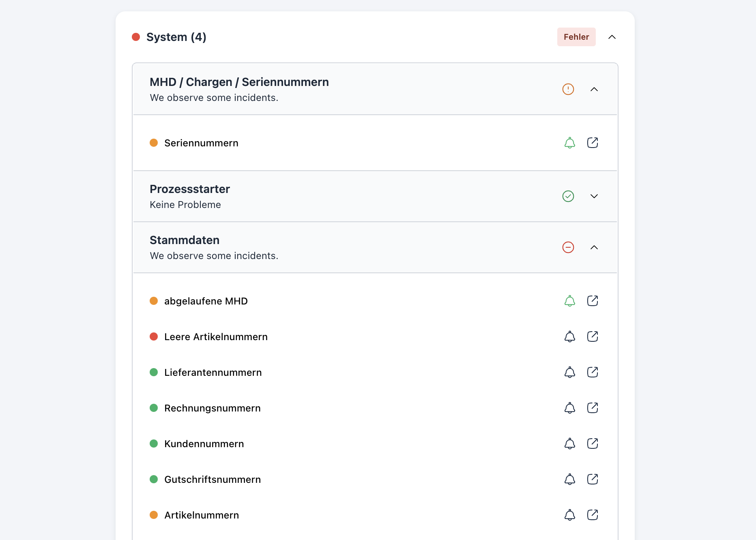756x540 pixels.
Task: Toggle the bell for Gutschriftsnummern
Action: pyautogui.click(x=569, y=479)
